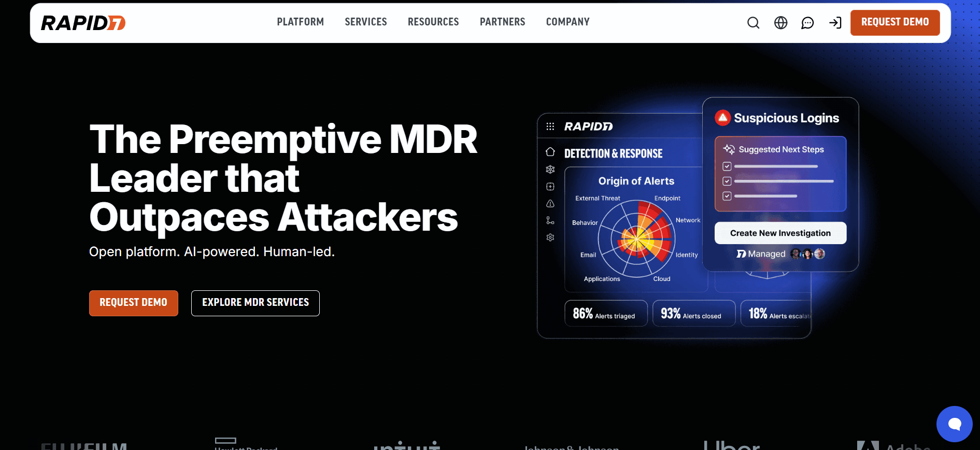Click the Suspicious Logins heading

click(x=787, y=118)
